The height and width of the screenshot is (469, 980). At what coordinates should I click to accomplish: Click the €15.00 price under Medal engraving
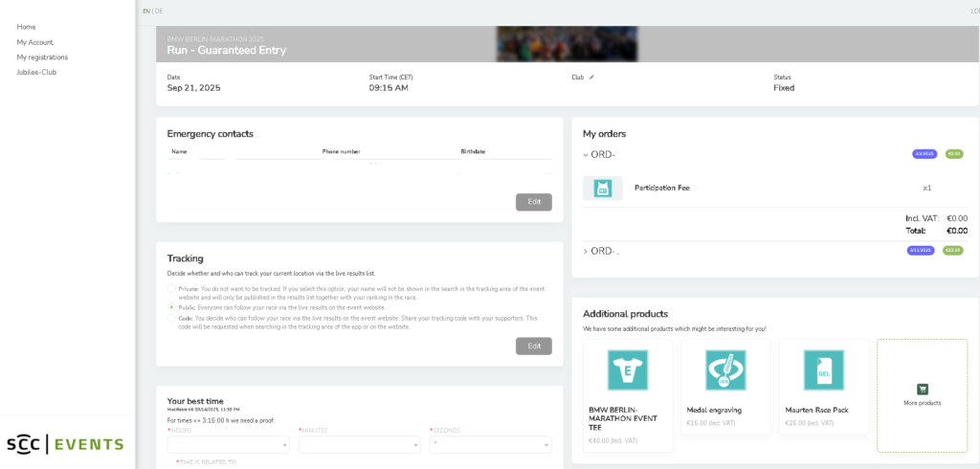711,423
